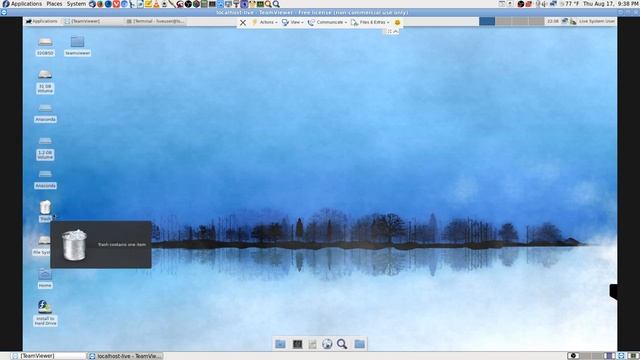Select localhost-live TeamViewer taskbar button
The height and width of the screenshot is (360, 640).
[125, 356]
